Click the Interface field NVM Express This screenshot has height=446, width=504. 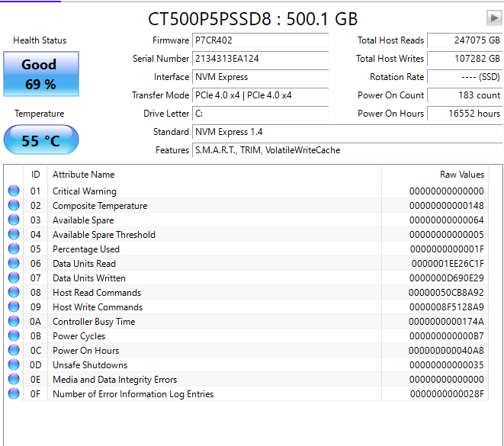pos(260,77)
